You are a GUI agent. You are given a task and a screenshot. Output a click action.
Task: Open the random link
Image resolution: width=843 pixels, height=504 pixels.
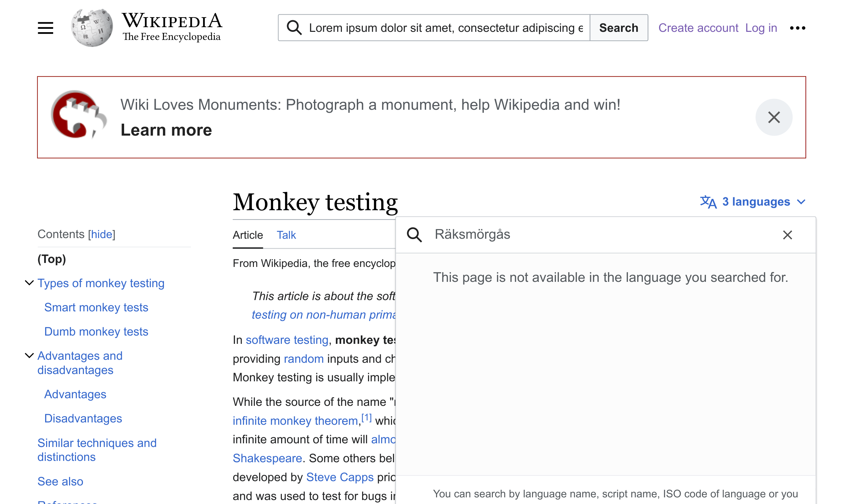[x=304, y=359]
